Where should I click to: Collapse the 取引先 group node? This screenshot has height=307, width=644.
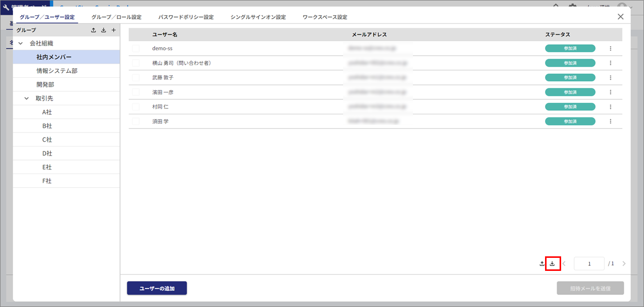[27, 99]
